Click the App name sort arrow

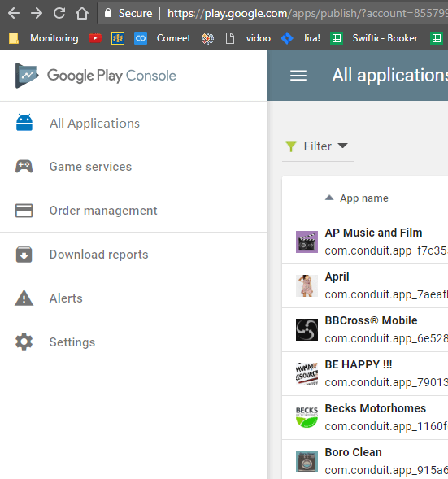(329, 198)
